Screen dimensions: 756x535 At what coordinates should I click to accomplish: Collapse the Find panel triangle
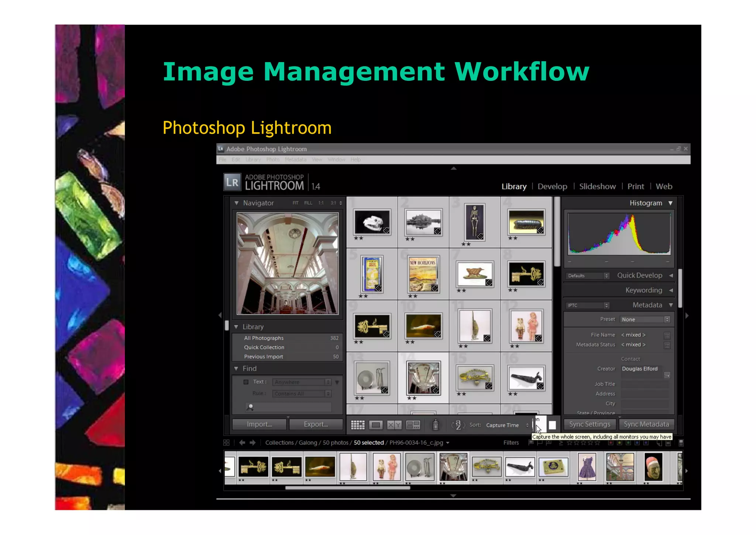tap(236, 368)
